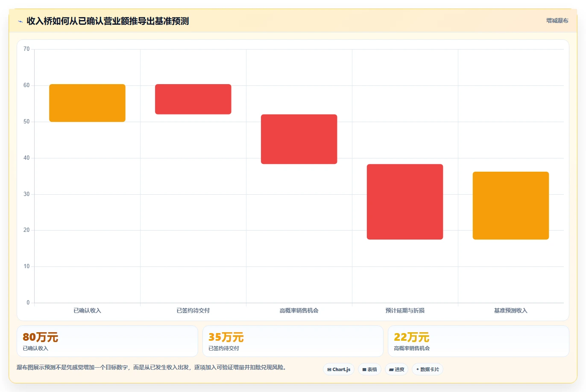Click the x-axis label 已签约待交付
Image resolution: width=586 pixels, height=392 pixels.
pos(193,310)
